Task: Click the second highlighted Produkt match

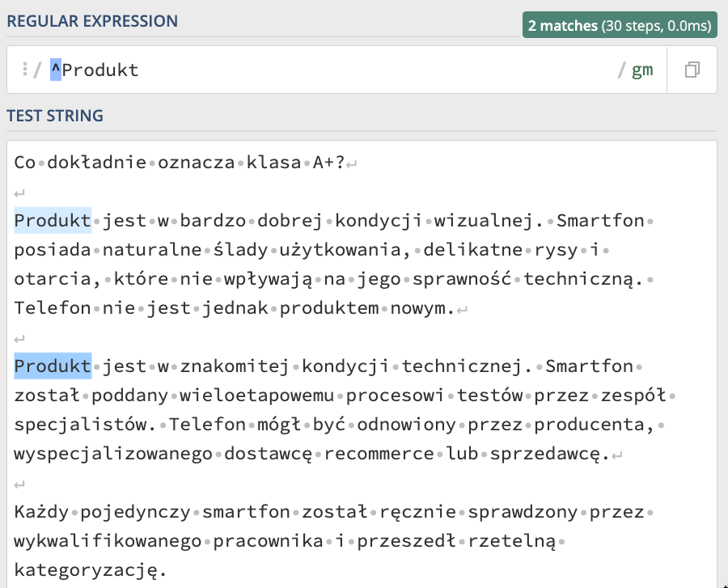Action: [53, 366]
